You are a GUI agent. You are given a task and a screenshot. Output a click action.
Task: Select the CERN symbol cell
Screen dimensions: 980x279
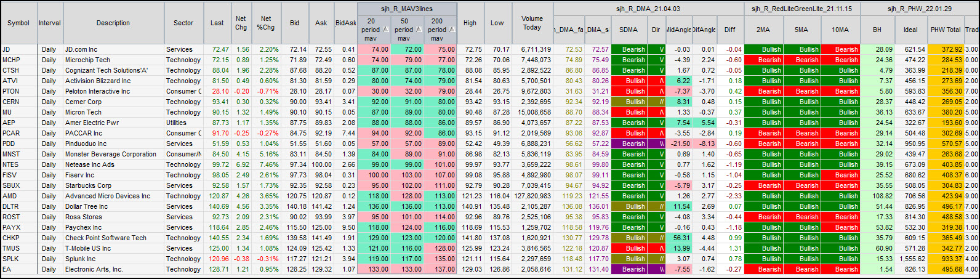(x=18, y=102)
